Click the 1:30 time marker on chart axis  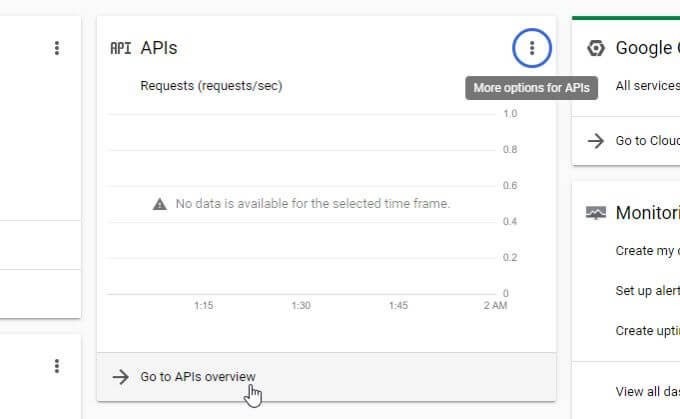point(299,306)
